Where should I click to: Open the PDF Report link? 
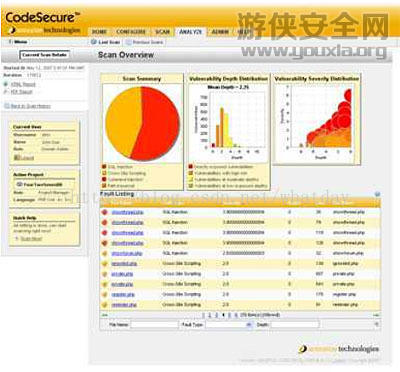22,92
